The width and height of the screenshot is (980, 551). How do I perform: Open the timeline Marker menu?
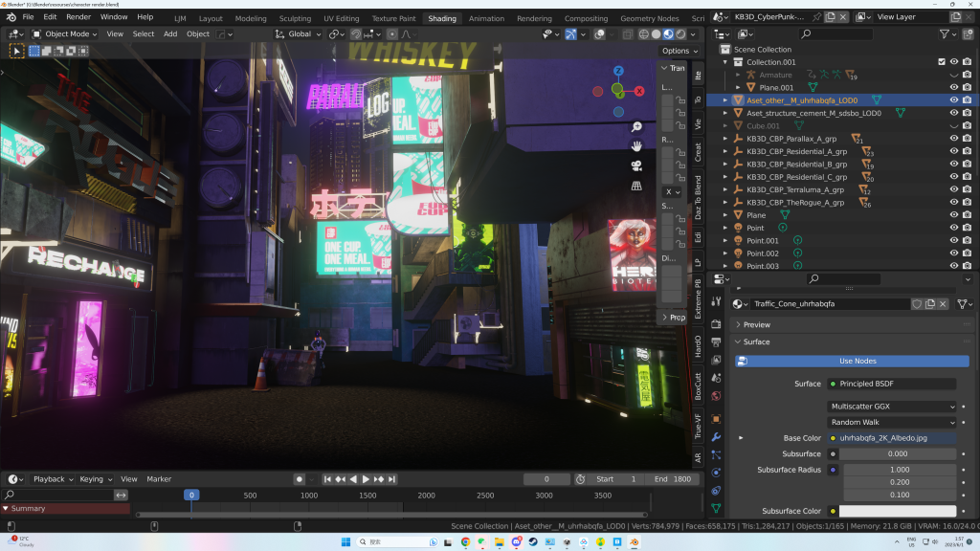159,479
